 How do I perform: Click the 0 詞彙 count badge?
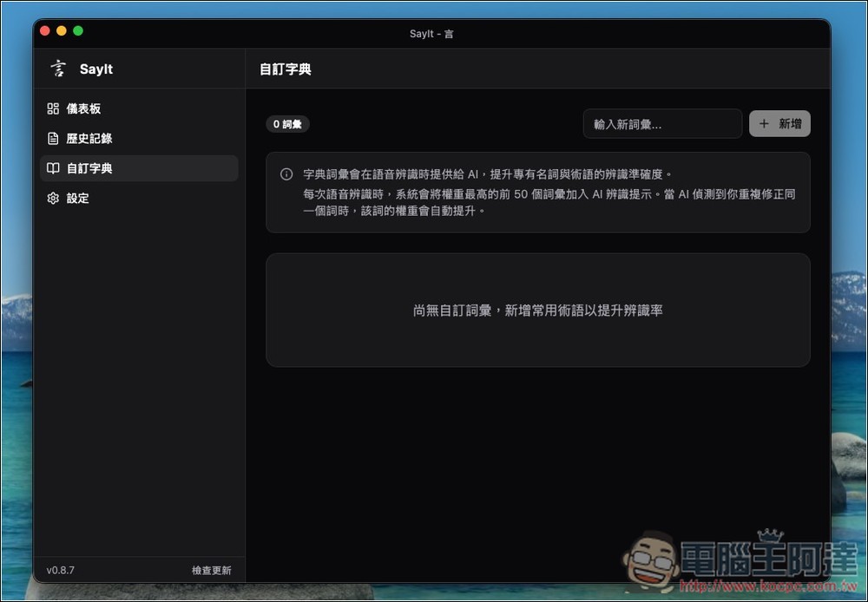tap(286, 124)
